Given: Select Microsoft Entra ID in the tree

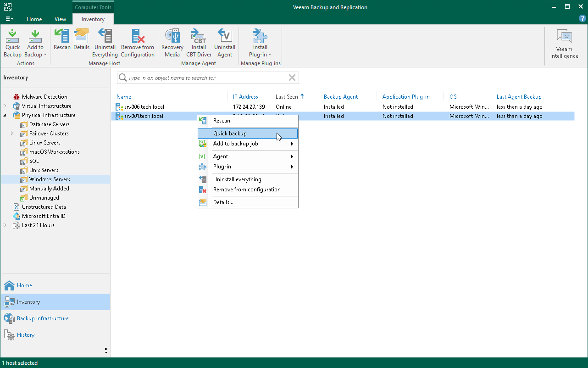Looking at the screenshot, I should coord(44,216).
